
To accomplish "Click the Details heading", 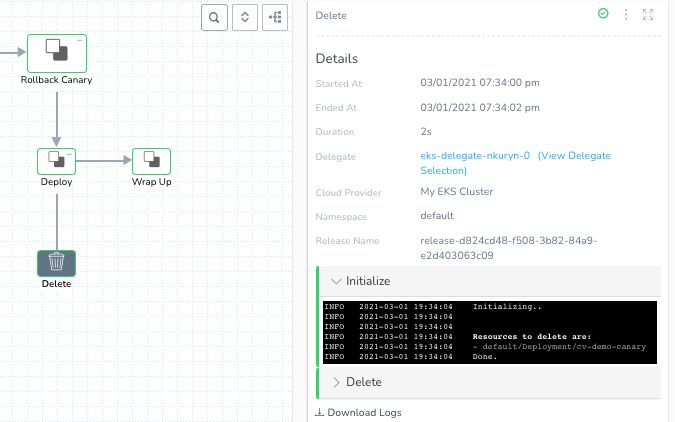I will [337, 59].
